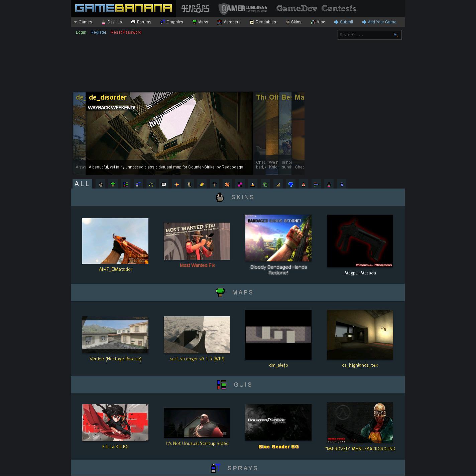Viewport: 476px width, 476px height.
Task: Open the Kill La Kill BG thumbnail
Action: click(115, 423)
